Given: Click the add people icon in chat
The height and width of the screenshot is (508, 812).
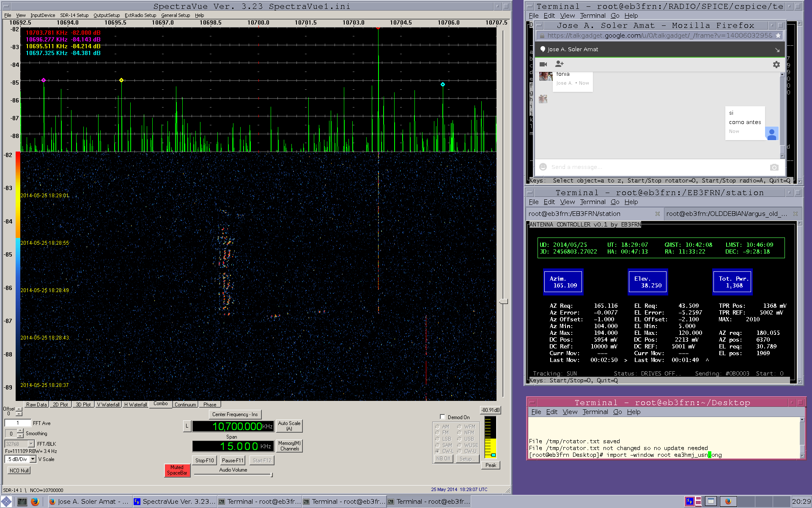Looking at the screenshot, I should pos(559,64).
